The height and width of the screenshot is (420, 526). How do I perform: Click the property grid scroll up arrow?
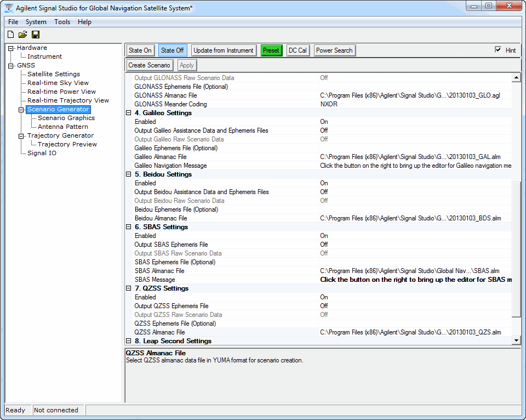pyautogui.click(x=516, y=77)
